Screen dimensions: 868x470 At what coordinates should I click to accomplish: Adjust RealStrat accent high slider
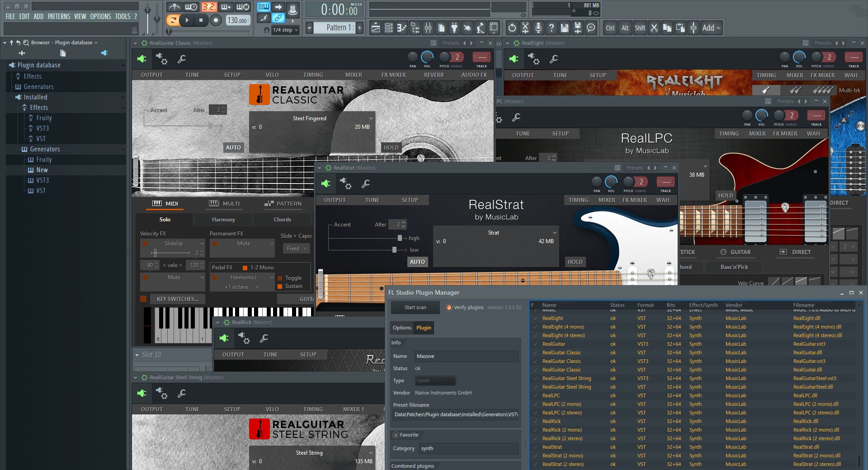399,238
